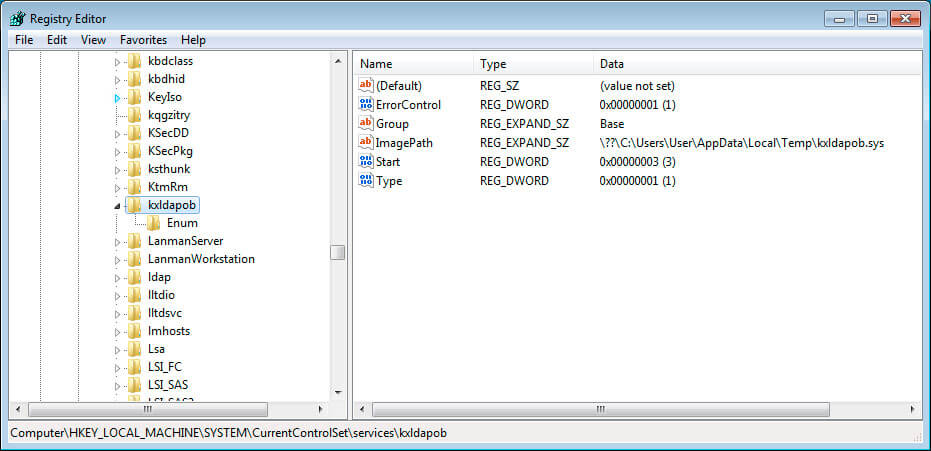Collapse the kxldapob key
The height and width of the screenshot is (451, 931).
pos(117,206)
